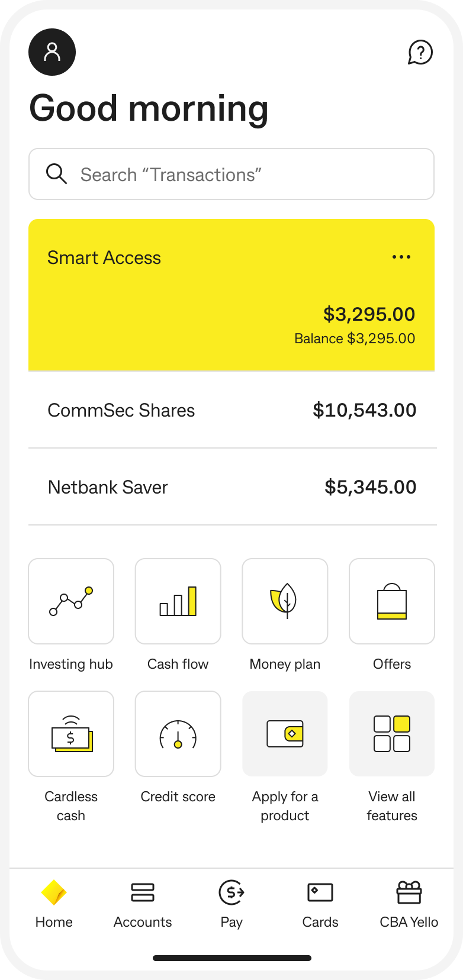The width and height of the screenshot is (463, 980).
Task: Switch to the CBA Yello tab
Action: point(409,903)
